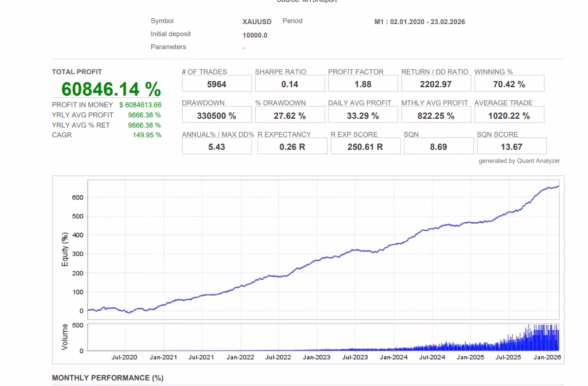This screenshot has width=588, height=386.
Task: Click the Equity (%) axis label
Action: pyautogui.click(x=65, y=249)
